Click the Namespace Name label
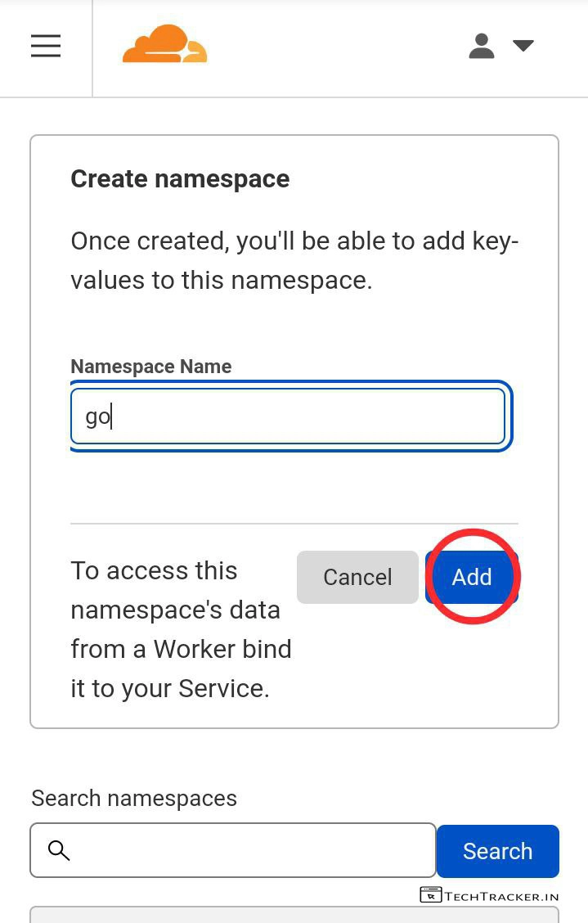588x923 pixels. pos(151,367)
